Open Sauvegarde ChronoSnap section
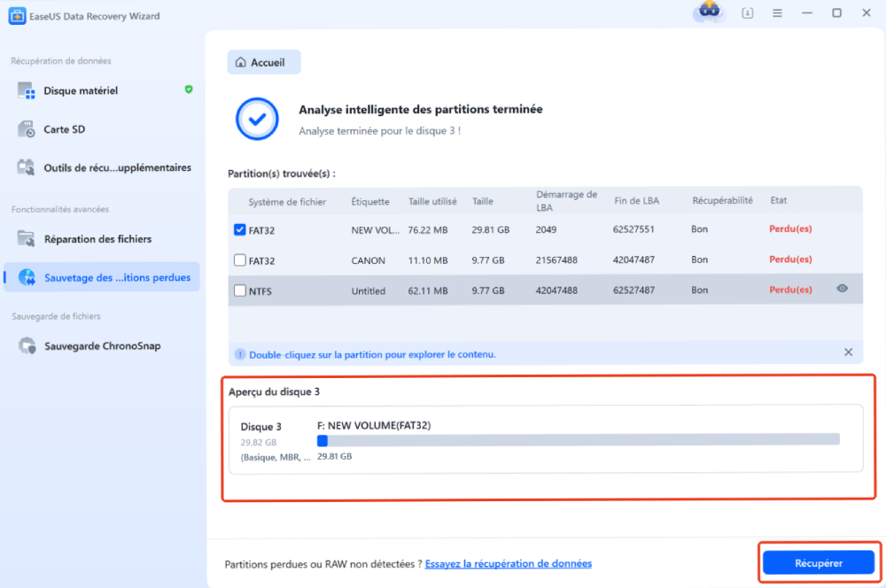 [102, 345]
